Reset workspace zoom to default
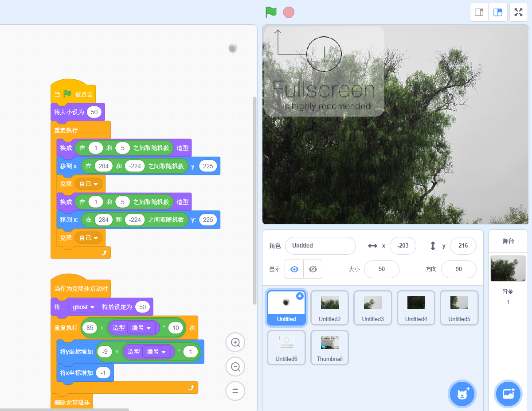The width and height of the screenshot is (532, 411). tap(235, 391)
